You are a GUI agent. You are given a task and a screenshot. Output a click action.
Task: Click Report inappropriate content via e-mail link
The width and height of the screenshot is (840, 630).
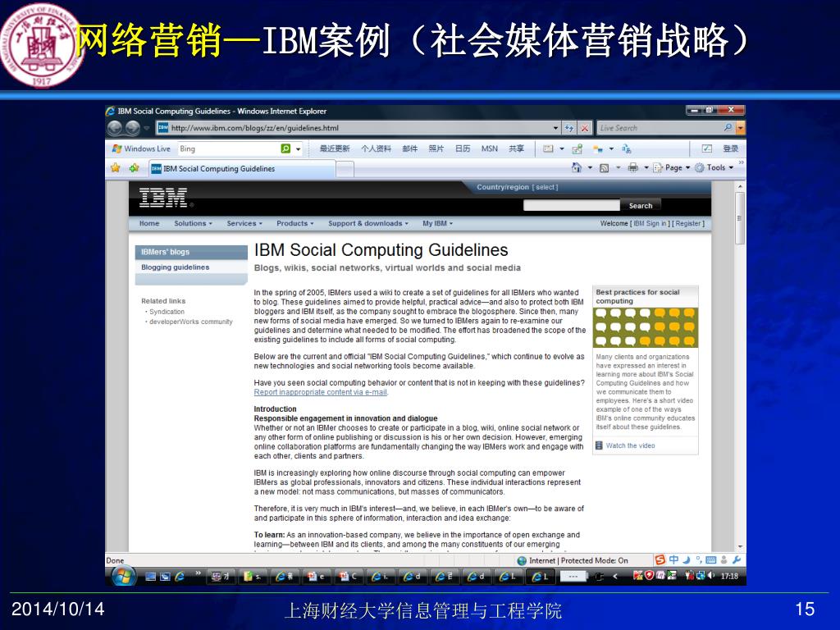321,392
